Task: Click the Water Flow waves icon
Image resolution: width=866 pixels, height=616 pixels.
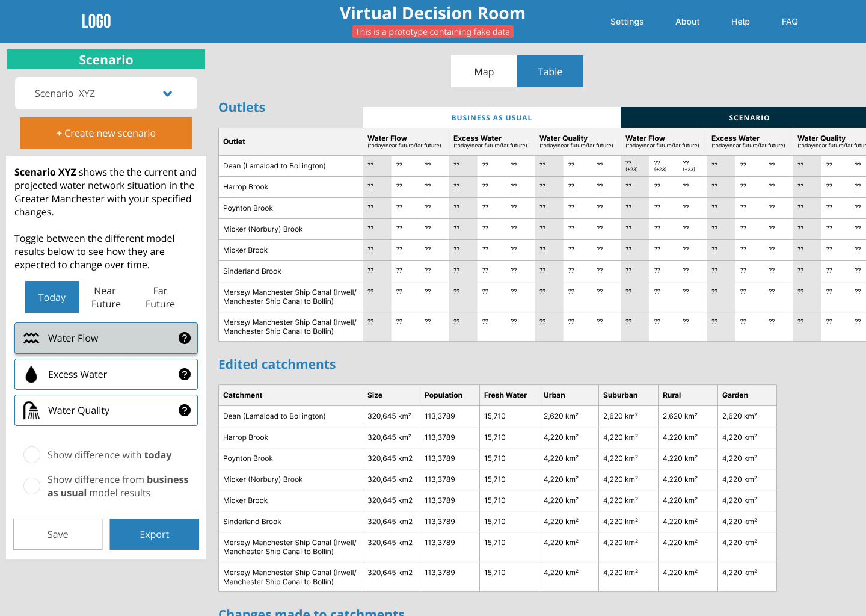Action: coord(31,338)
